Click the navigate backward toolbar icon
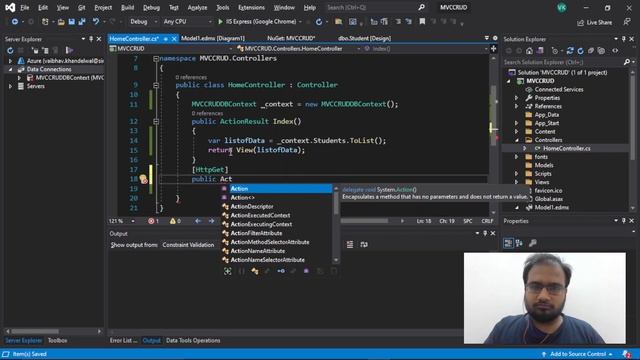This screenshot has width=640, height=360. pyautogui.click(x=15, y=22)
